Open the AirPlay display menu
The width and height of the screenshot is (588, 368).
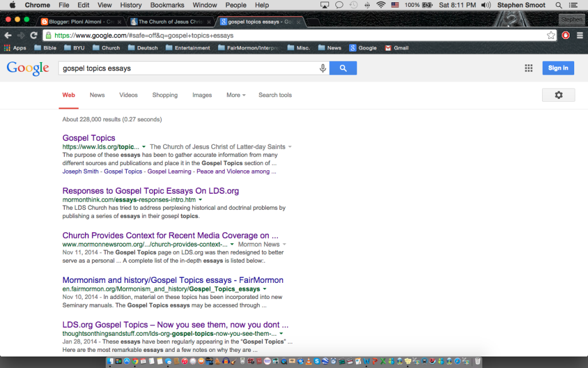click(x=325, y=5)
